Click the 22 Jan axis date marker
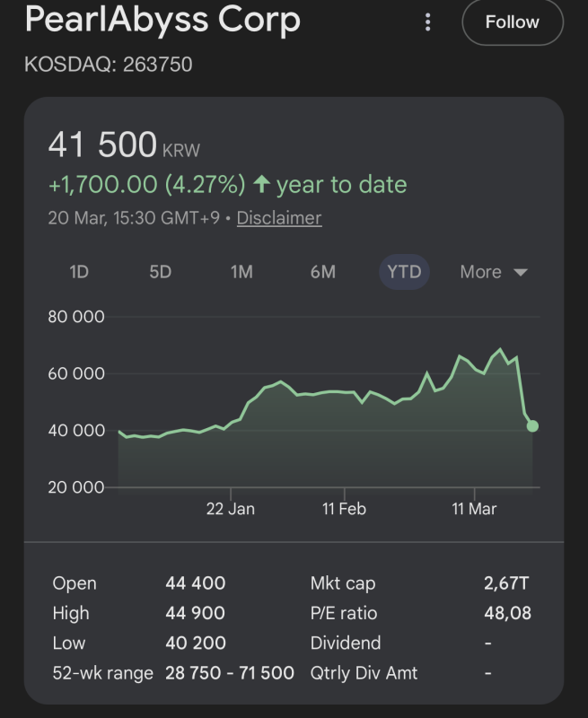This screenshot has width=588, height=718. pyautogui.click(x=231, y=509)
